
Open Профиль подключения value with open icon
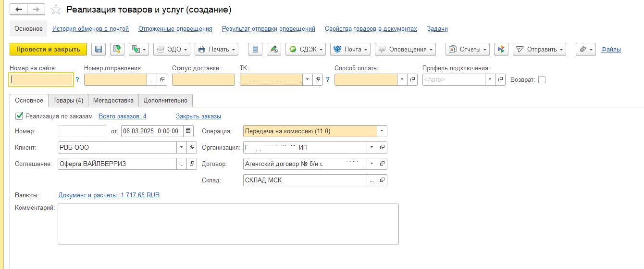(500, 80)
